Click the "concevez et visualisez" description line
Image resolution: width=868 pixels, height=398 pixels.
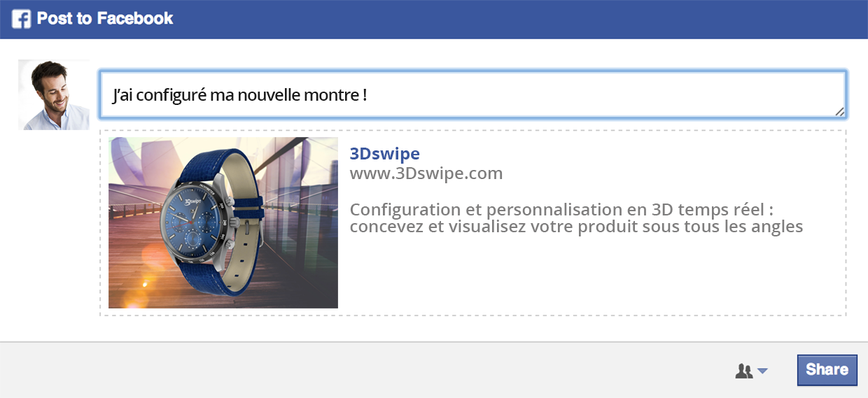click(x=576, y=227)
